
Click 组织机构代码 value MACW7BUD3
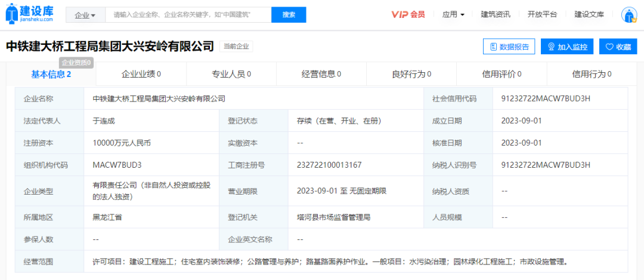(117, 165)
